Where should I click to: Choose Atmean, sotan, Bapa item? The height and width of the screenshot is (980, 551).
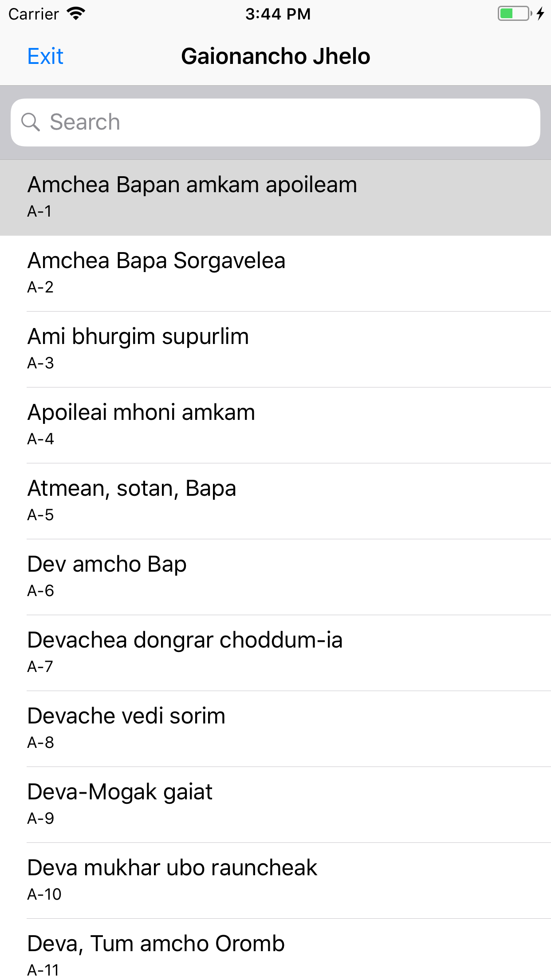[x=275, y=501]
